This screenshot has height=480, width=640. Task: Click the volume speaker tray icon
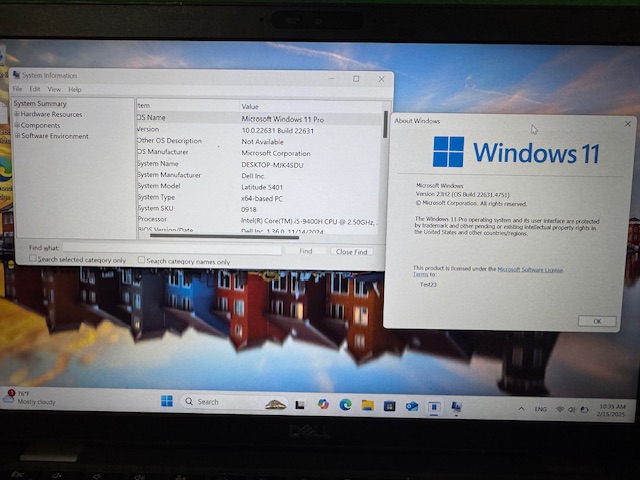(x=571, y=409)
